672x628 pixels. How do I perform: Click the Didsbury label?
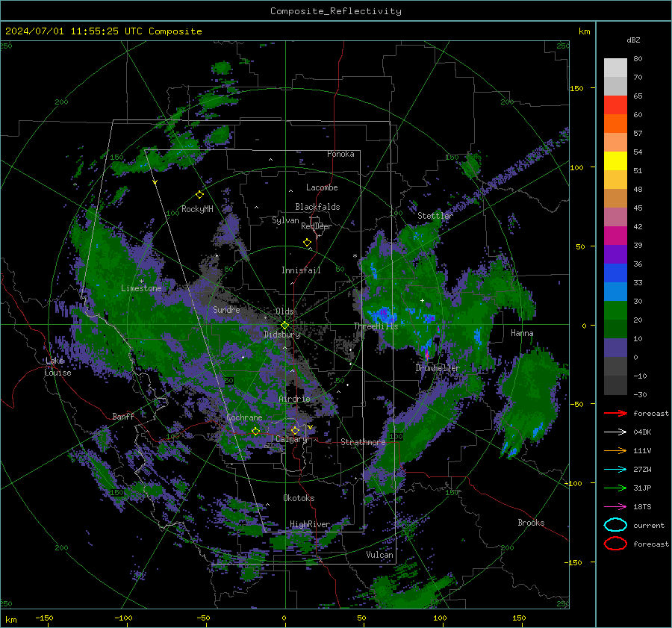pyautogui.click(x=282, y=335)
